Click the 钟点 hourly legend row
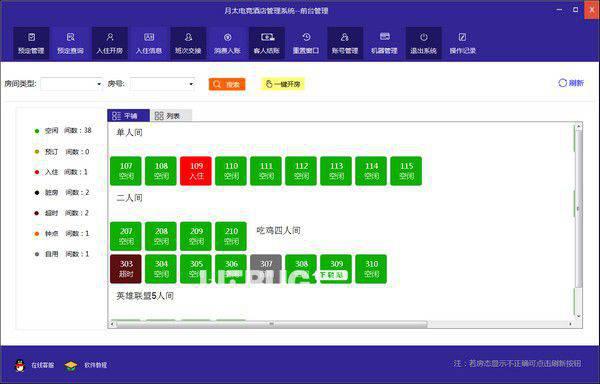 62,233
